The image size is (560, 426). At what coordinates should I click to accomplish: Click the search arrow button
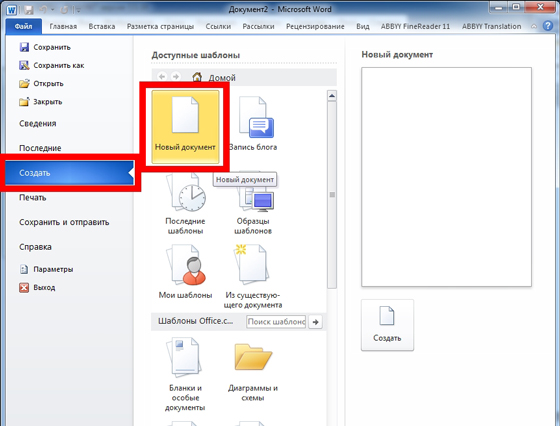[315, 322]
